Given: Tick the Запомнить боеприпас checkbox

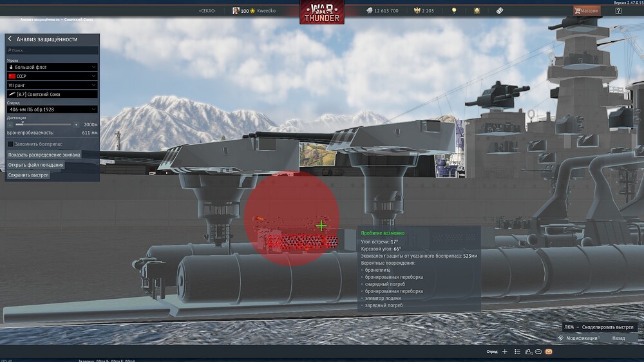Looking at the screenshot, I should pyautogui.click(x=10, y=144).
